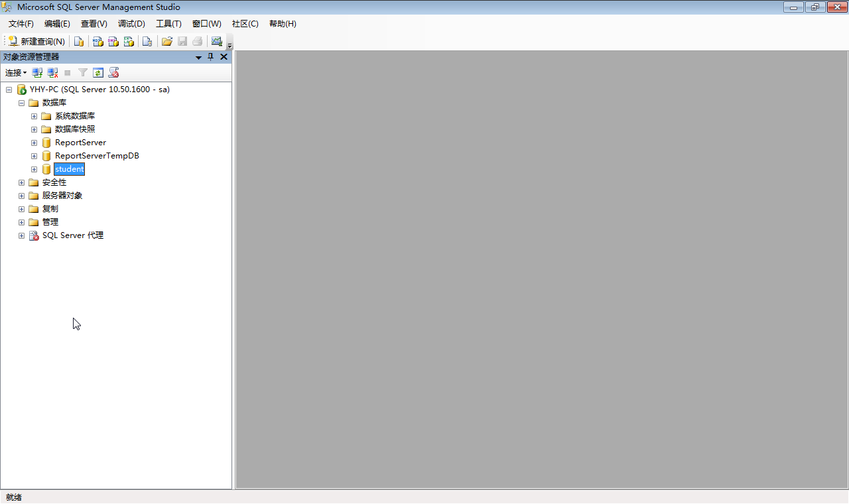Click the 安全性 folder icon
Screen dimensions: 849x504
tap(34, 182)
